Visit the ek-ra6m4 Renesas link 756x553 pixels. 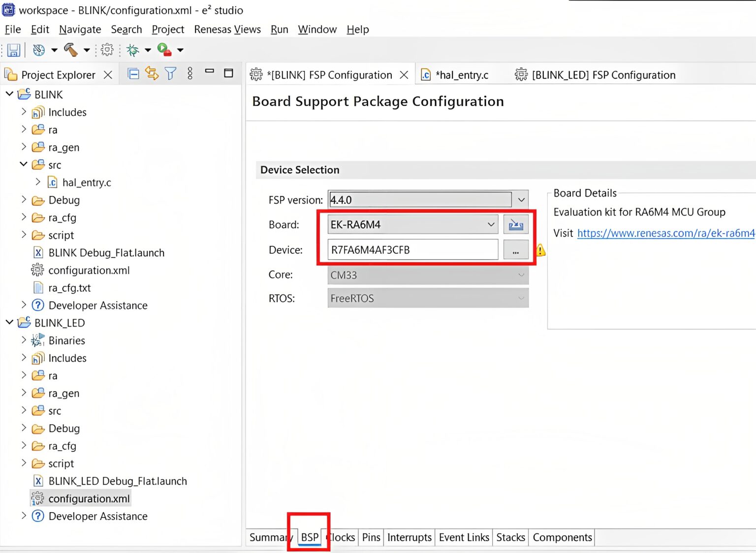664,233
